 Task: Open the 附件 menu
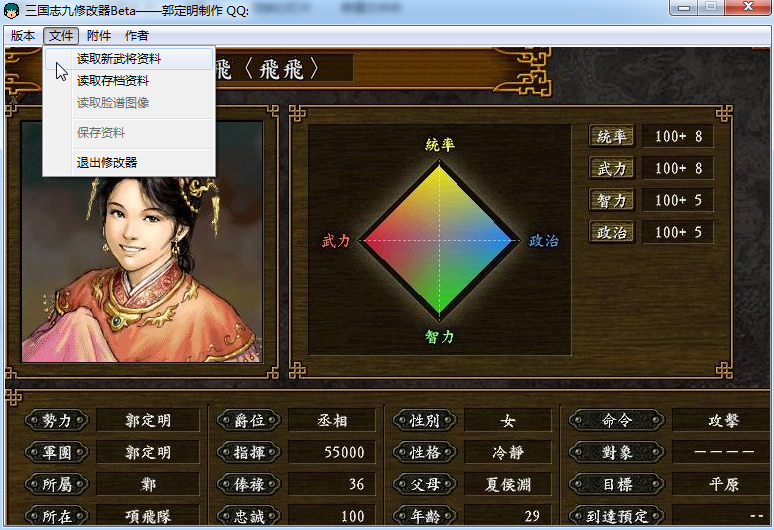pyautogui.click(x=99, y=36)
